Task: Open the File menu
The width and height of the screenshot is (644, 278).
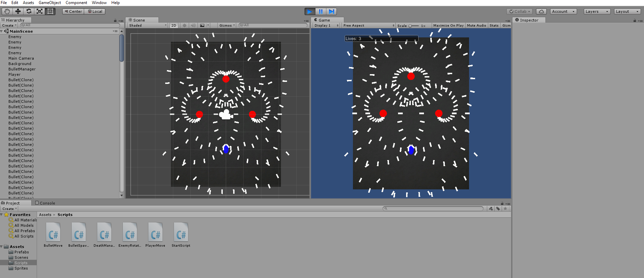Action: click(4, 3)
